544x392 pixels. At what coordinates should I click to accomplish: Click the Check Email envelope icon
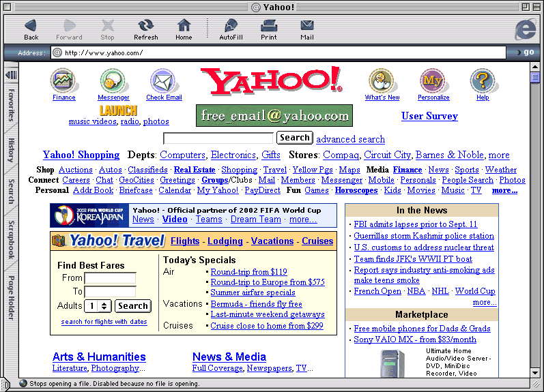click(164, 81)
